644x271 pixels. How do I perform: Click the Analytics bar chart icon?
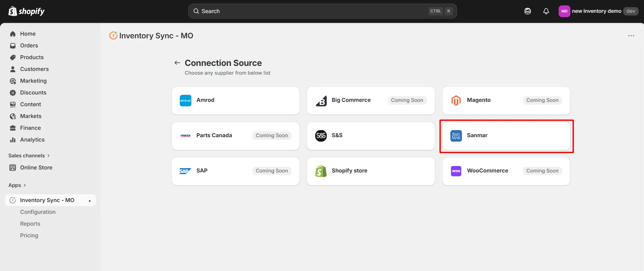coord(13,140)
